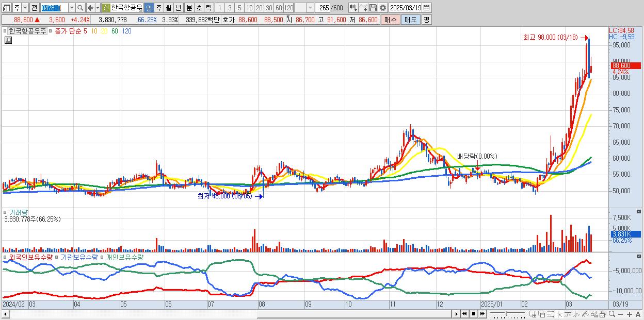Click the 60-day moving average label
This screenshot has width=644, height=320.
pyautogui.click(x=115, y=31)
